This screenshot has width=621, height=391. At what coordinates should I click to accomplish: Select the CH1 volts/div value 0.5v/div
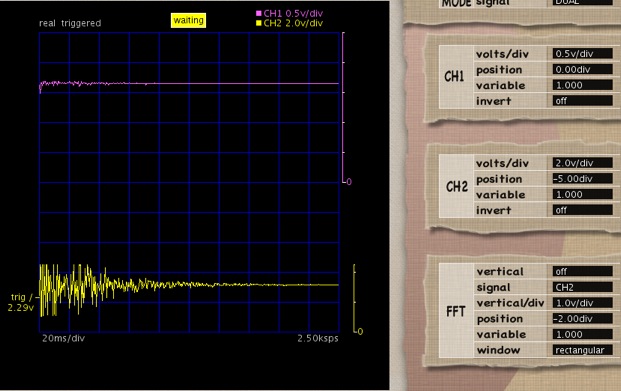tap(582, 53)
